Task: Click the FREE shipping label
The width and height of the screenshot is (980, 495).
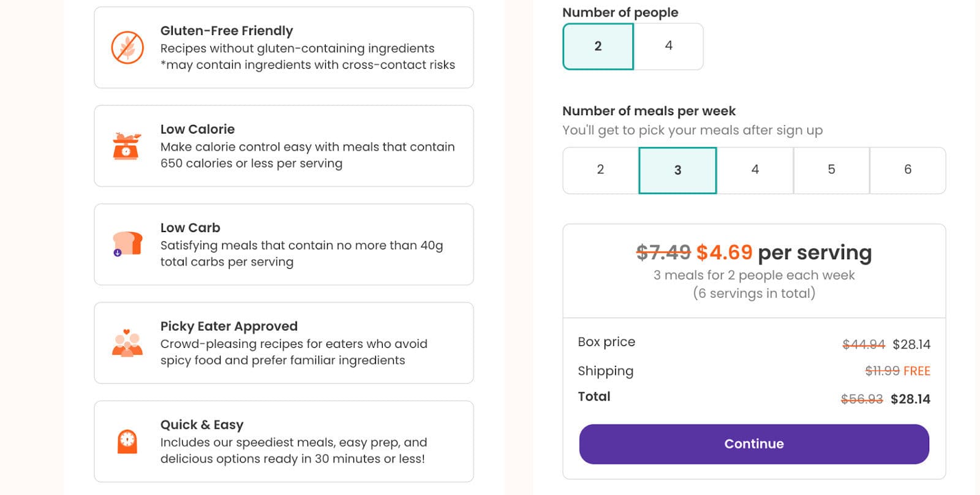Action: click(x=916, y=371)
